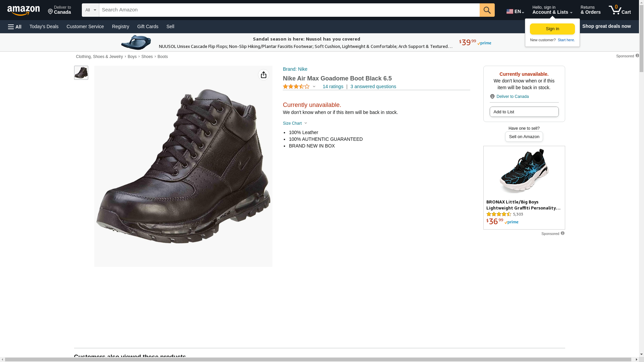Open the EN language selector dropdown

click(x=515, y=11)
